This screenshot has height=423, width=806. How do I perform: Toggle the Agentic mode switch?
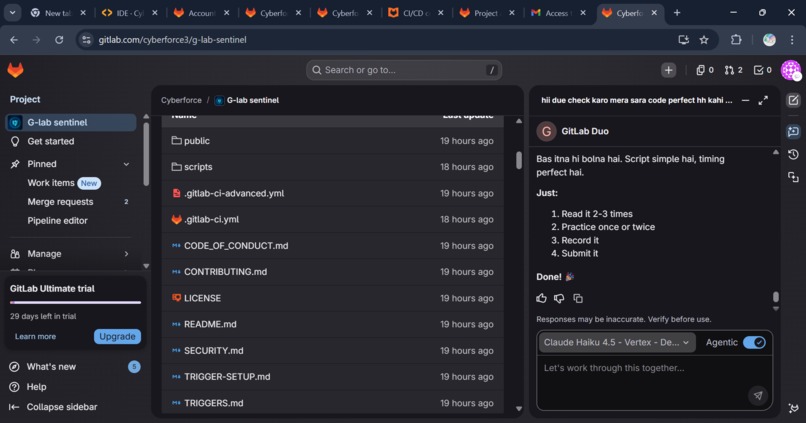click(754, 342)
